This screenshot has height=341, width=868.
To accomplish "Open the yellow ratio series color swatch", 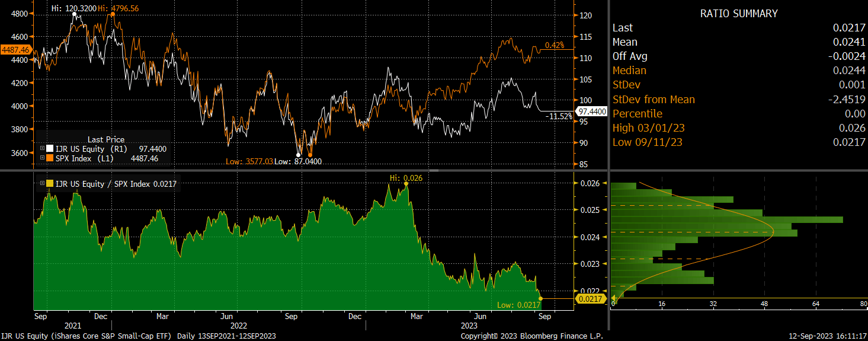I will pyautogui.click(x=49, y=184).
